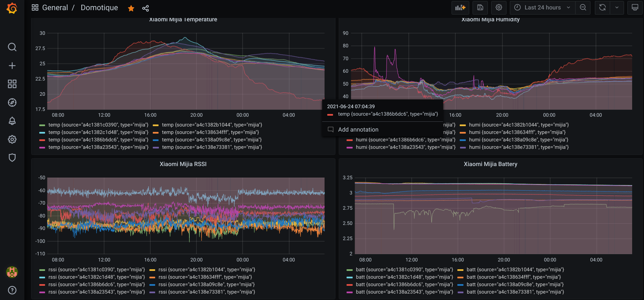This screenshot has width=644, height=300.
Task: Change color of humi a4c138634fff legend swatch
Action: coord(463,133)
